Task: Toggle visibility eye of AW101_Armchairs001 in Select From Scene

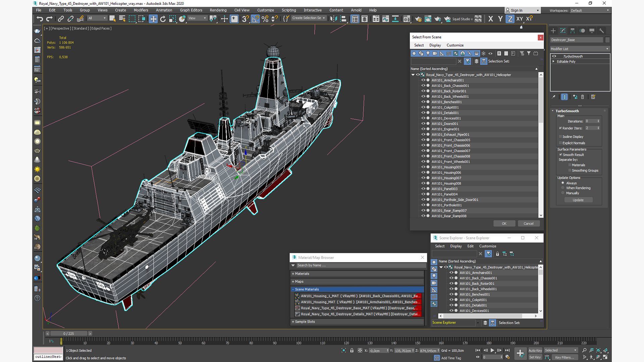Action: [423, 80]
